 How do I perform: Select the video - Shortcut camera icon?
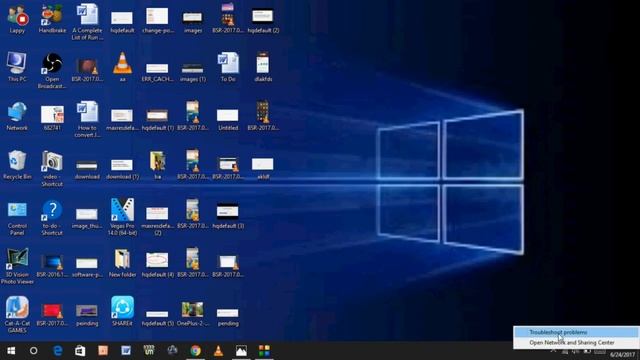click(x=52, y=169)
